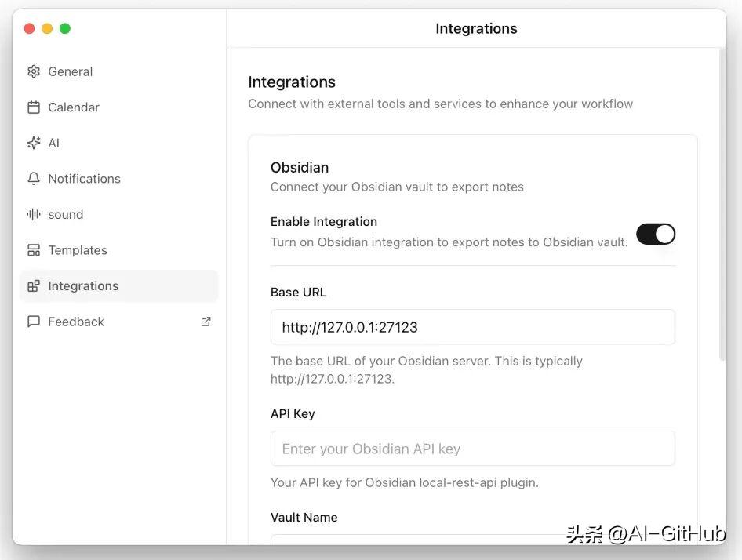742x560 pixels.
Task: Click the Vault Name input field
Action: (473, 540)
